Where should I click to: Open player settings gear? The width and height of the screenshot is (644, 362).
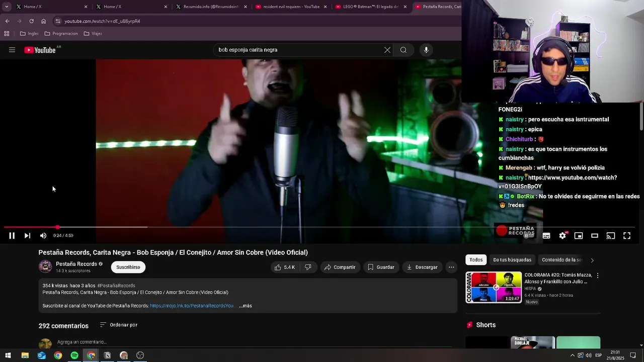pos(562,235)
